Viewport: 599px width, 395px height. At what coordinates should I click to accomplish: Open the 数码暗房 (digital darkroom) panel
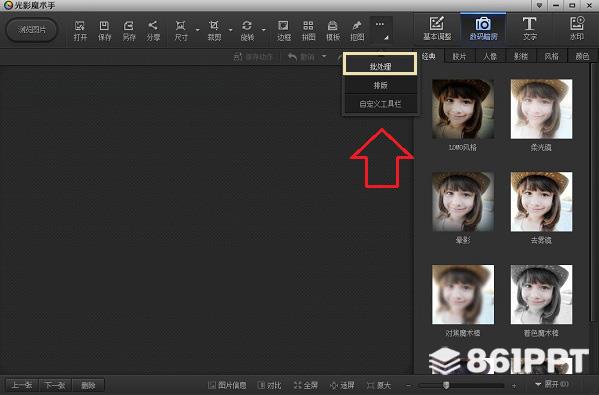(x=483, y=29)
